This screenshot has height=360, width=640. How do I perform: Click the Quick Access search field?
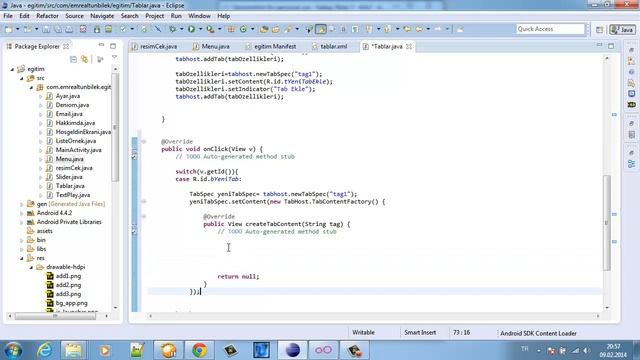tap(550, 29)
